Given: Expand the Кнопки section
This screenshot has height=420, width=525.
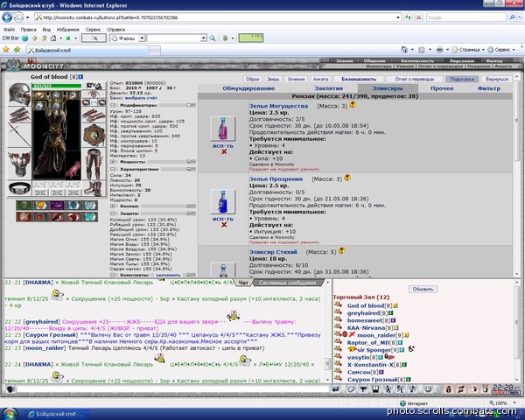Looking at the screenshot, I should pyautogui.click(x=113, y=206).
